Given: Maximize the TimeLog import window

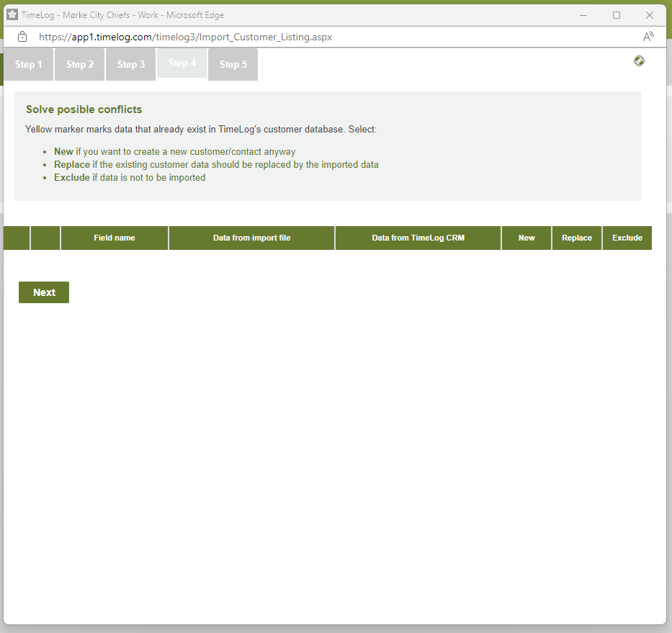Looking at the screenshot, I should (617, 15).
